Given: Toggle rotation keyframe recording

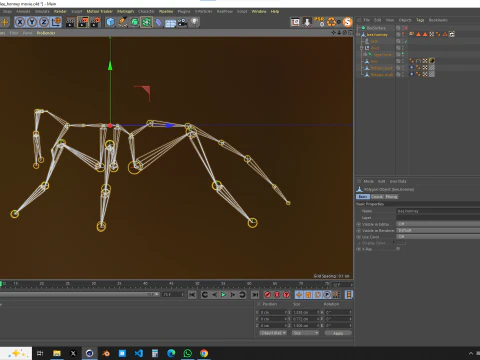Looking at the screenshot, I should tap(318, 295).
